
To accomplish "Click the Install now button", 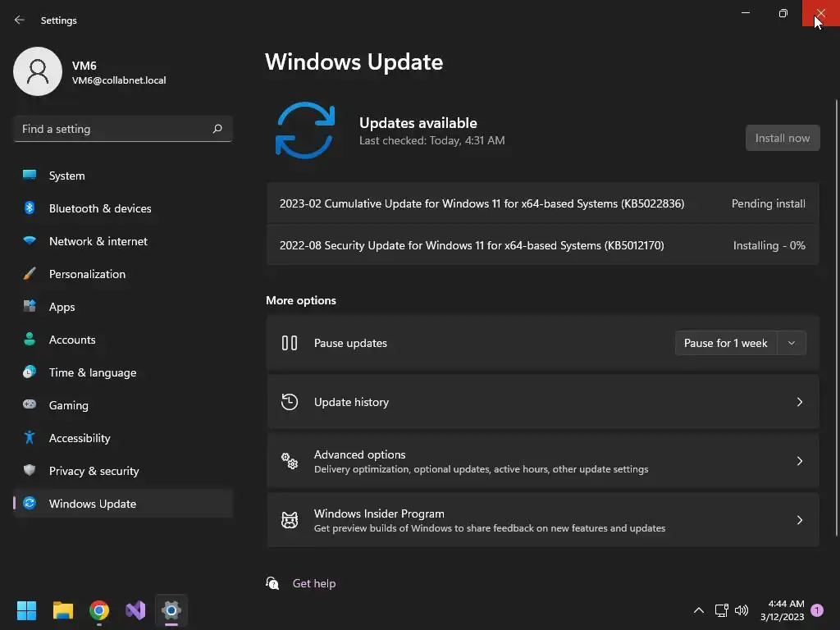I will coord(783,138).
